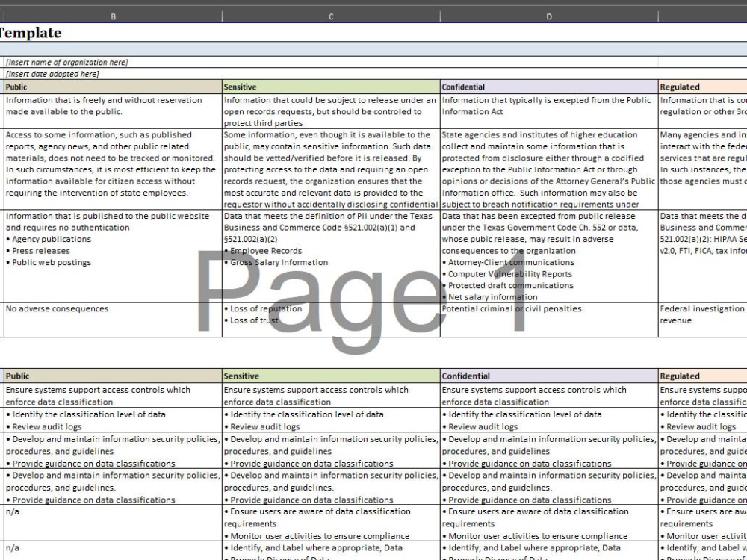Click the 'n/a' cell beside 'Ensure users are aware'
The height and width of the screenshot is (560, 747).
(x=113, y=523)
